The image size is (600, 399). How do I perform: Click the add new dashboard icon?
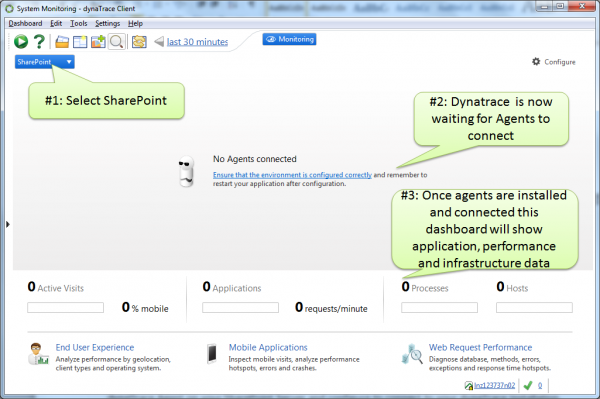98,42
